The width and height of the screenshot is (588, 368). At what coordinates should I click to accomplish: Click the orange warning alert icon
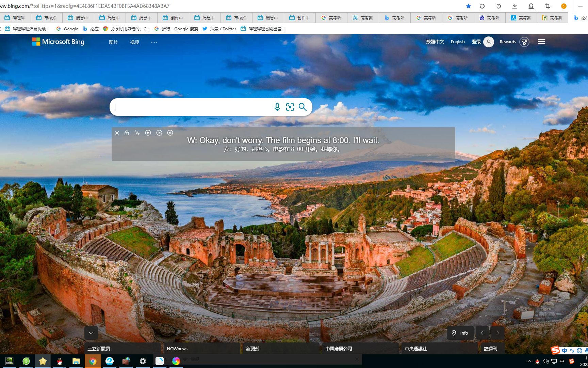point(564,6)
